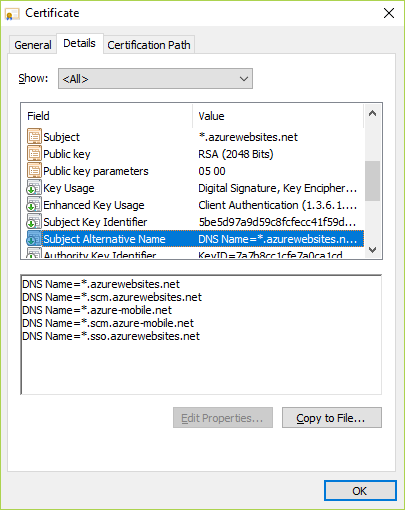The image size is (405, 510).
Task: Click the Key Usage extension icon
Action: (34, 188)
